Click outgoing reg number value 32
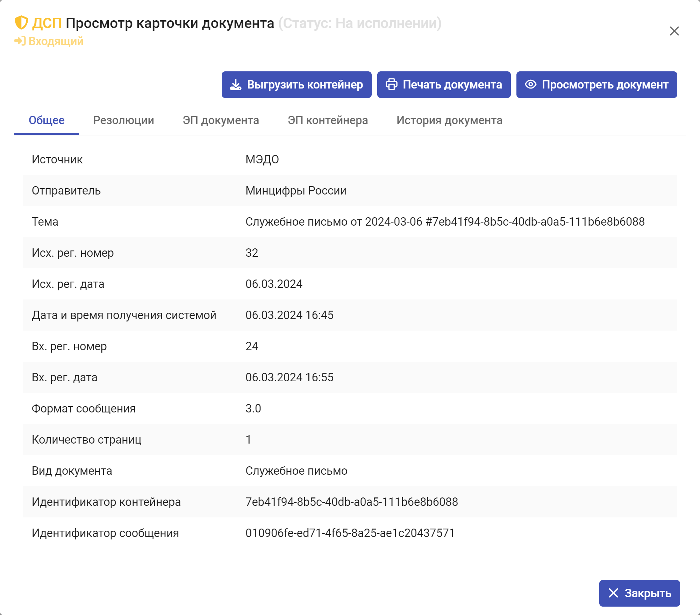The width and height of the screenshot is (700, 615). (252, 253)
